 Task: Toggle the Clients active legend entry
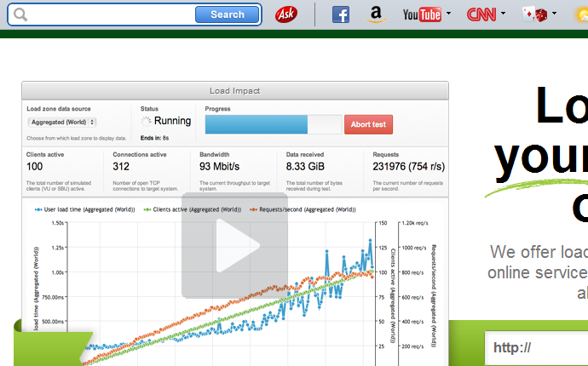(x=193, y=209)
